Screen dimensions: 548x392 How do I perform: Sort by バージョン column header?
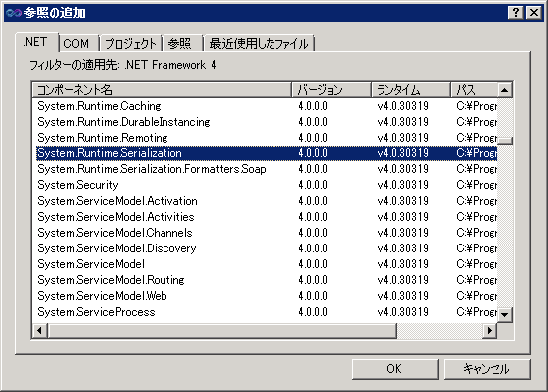click(x=331, y=90)
